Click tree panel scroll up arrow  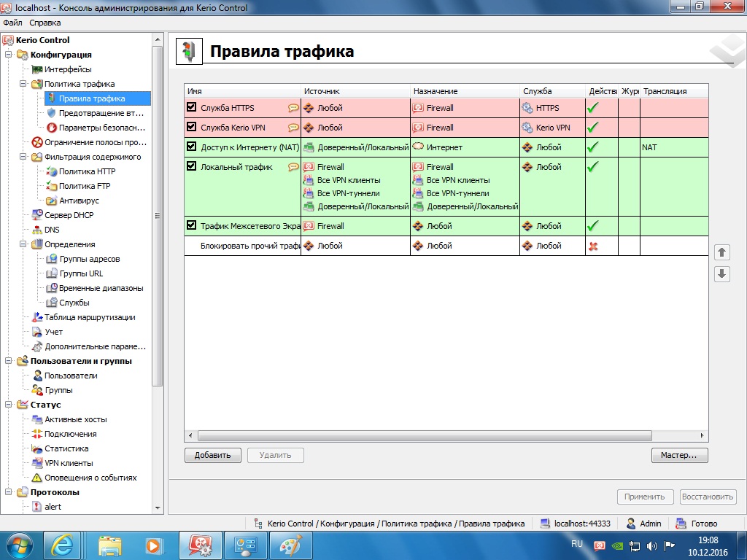point(158,39)
